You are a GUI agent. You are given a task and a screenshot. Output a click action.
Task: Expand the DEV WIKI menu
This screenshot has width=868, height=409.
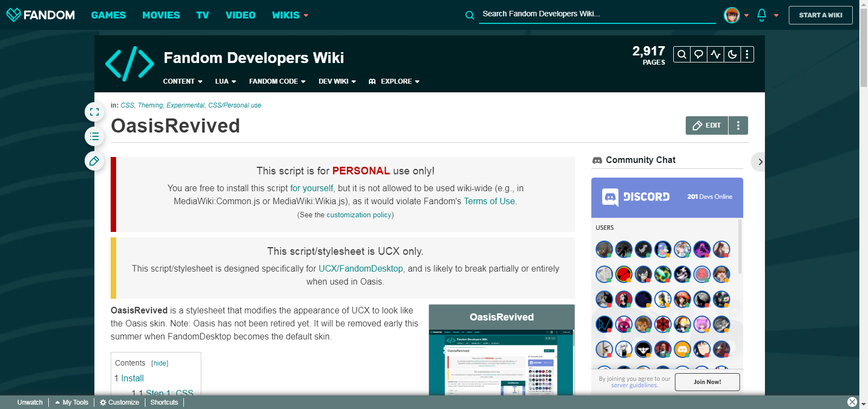pyautogui.click(x=337, y=81)
